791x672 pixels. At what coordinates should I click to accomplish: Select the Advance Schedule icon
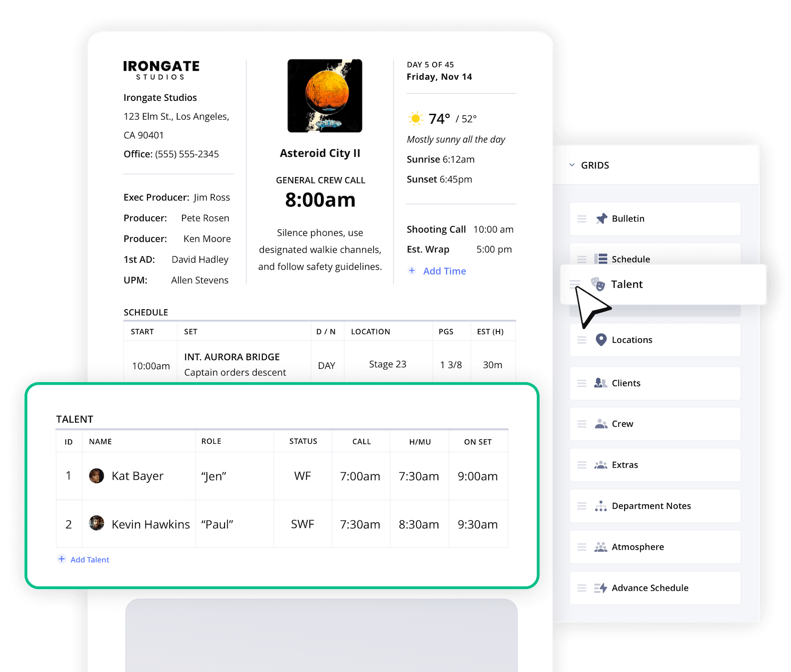[x=601, y=588]
